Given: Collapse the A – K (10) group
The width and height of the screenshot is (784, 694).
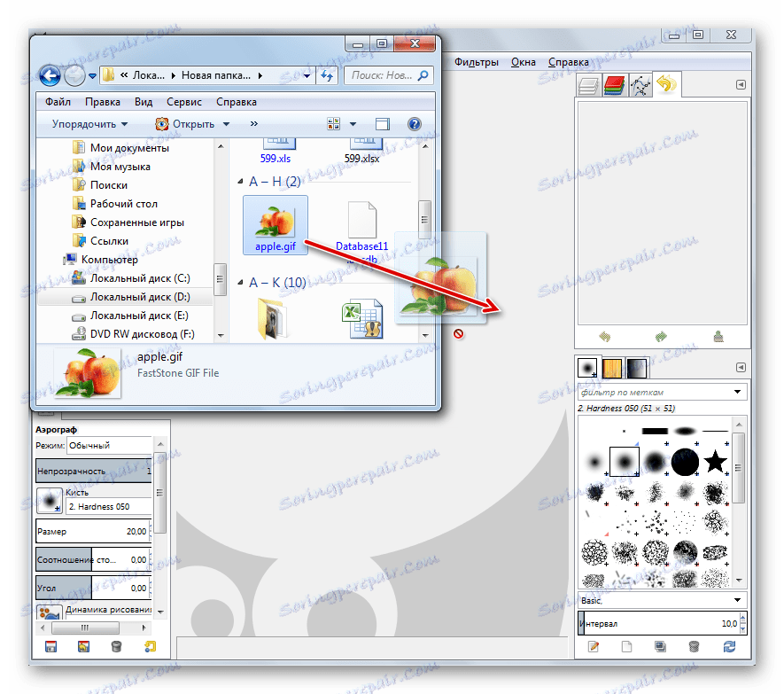Looking at the screenshot, I should pos(240,283).
